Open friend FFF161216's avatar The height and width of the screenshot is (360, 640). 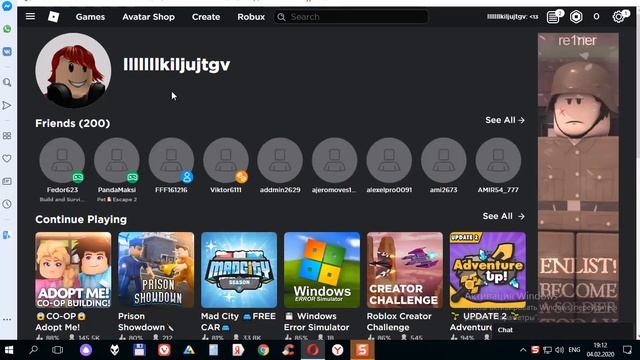[x=171, y=160]
